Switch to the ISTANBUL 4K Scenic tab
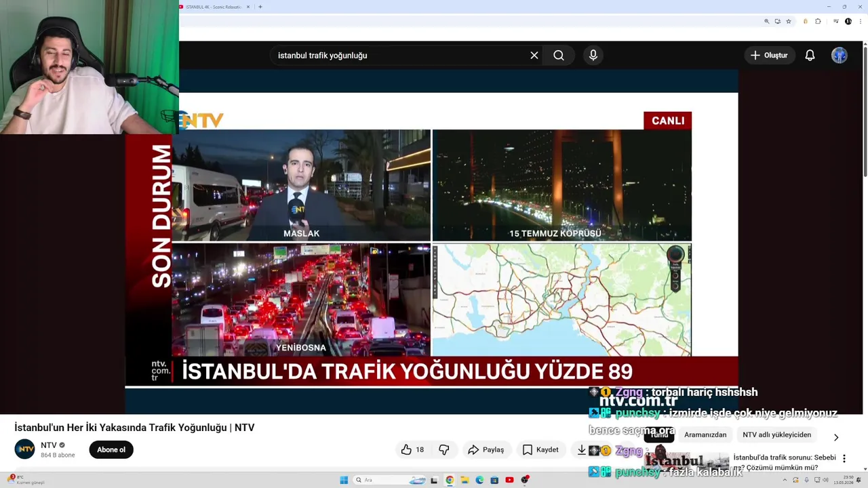The image size is (868, 488). tap(214, 7)
